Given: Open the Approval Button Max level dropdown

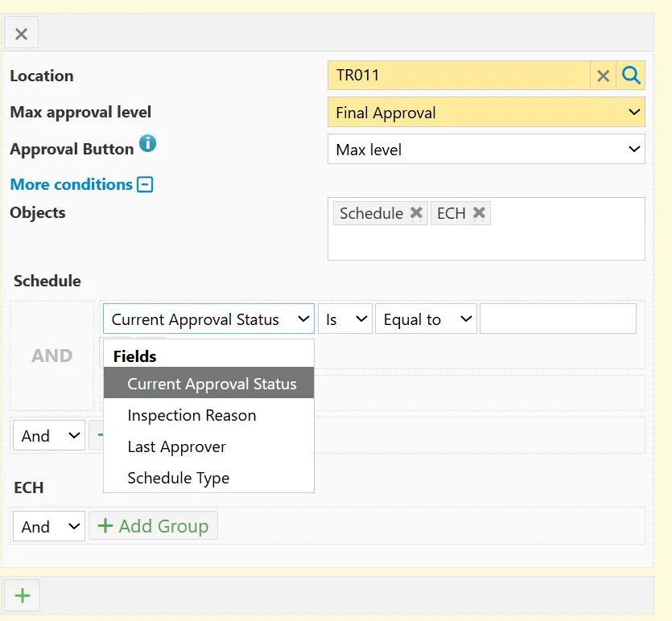Looking at the screenshot, I should tap(486, 149).
